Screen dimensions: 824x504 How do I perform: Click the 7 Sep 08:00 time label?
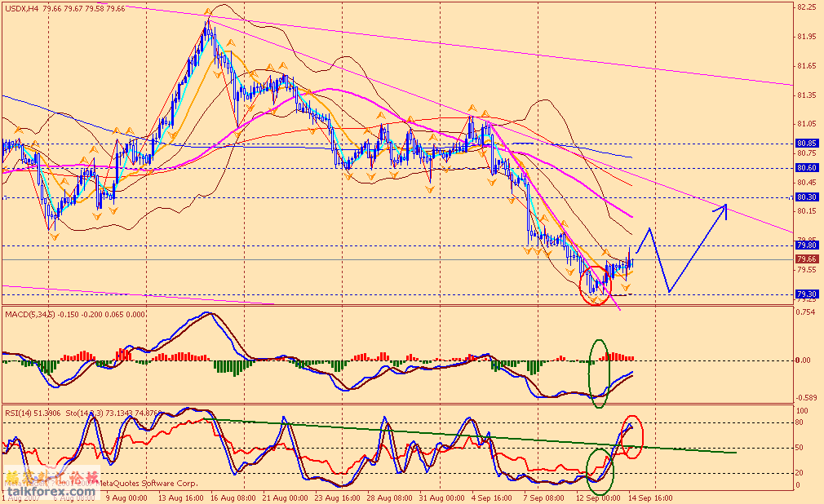[543, 497]
